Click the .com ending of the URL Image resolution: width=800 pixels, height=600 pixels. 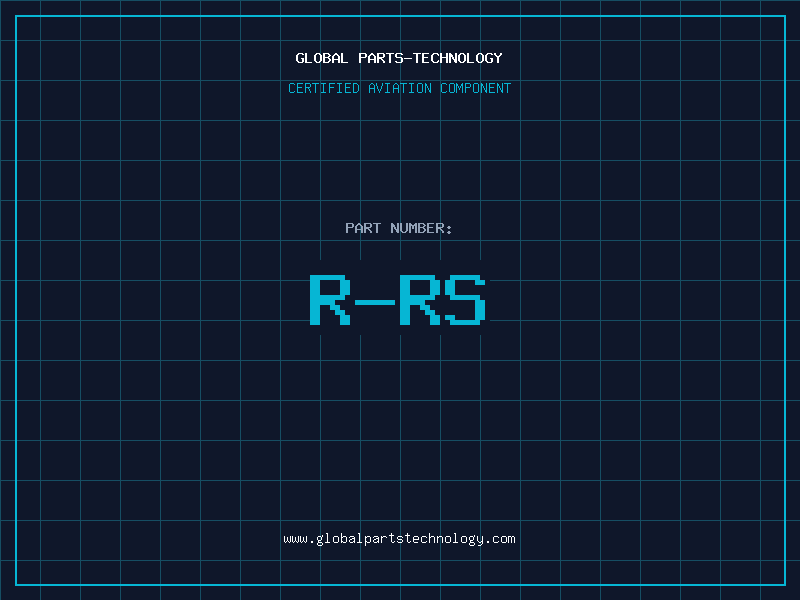coord(500,539)
